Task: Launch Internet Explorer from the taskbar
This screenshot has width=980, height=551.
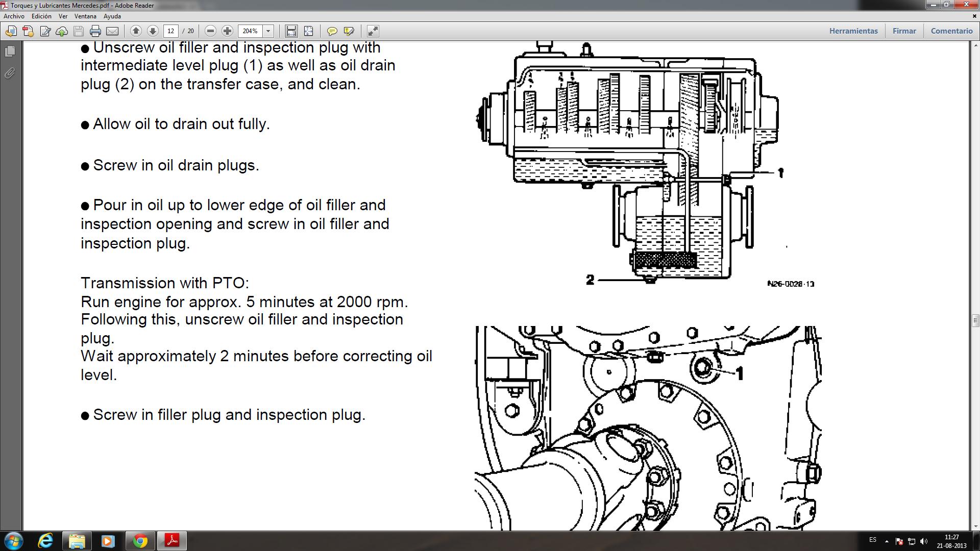Action: (x=45, y=541)
